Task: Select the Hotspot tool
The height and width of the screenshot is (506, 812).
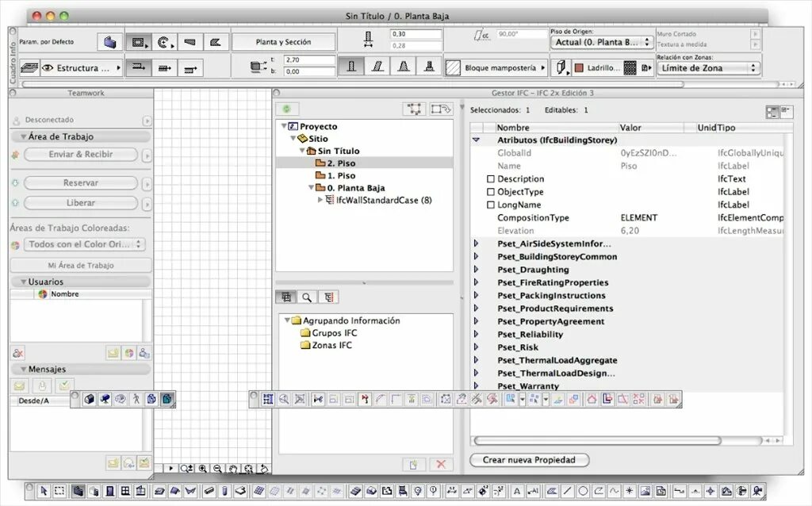Action: (x=630, y=490)
